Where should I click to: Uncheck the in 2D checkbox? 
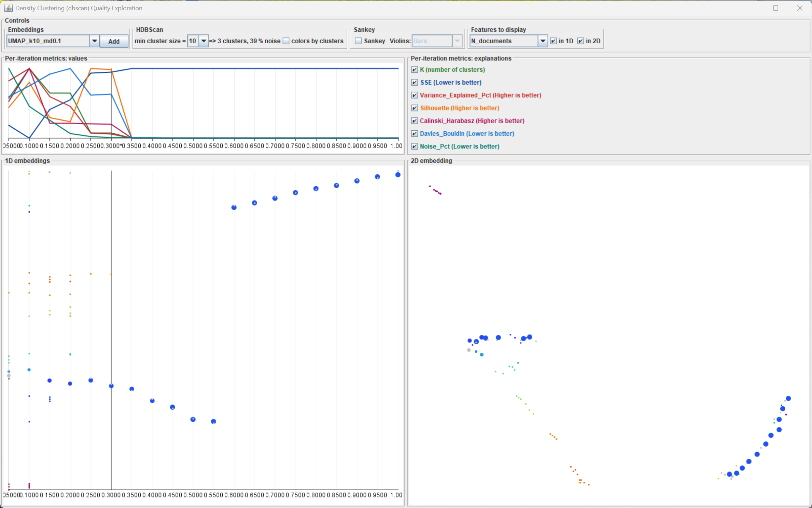point(580,41)
